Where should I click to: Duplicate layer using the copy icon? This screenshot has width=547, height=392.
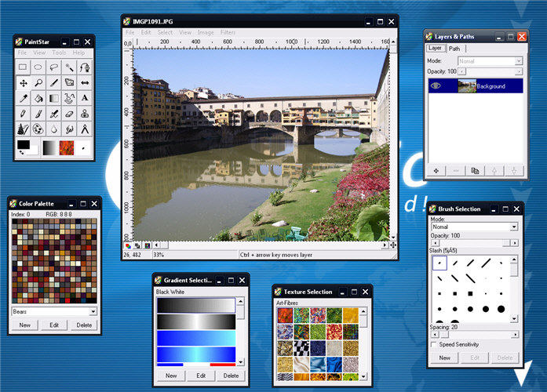point(475,171)
